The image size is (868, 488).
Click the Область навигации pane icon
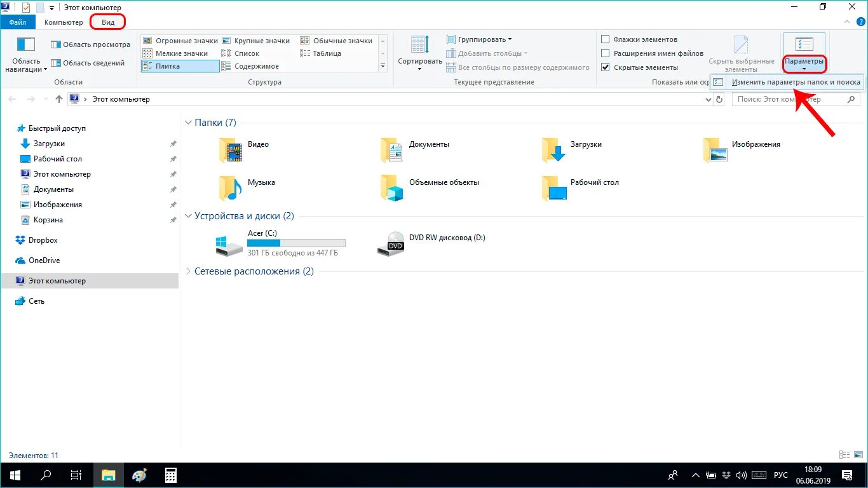click(26, 44)
